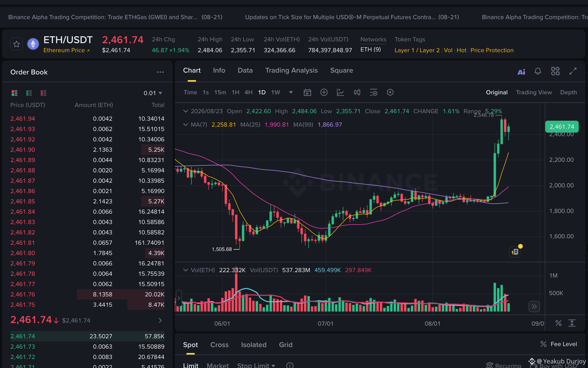The image size is (588, 368).
Task: Jump to the latest candle with double-arrow icon
Action: pos(534,306)
